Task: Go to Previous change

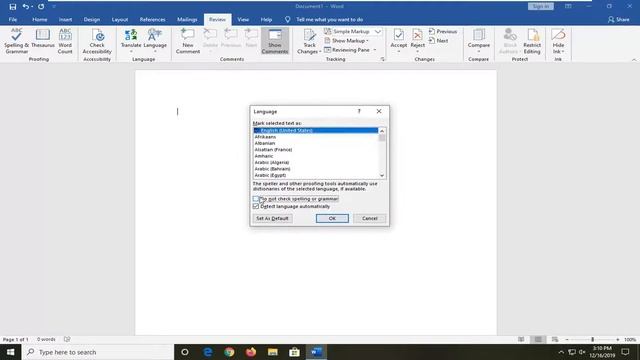Action: pos(443,31)
